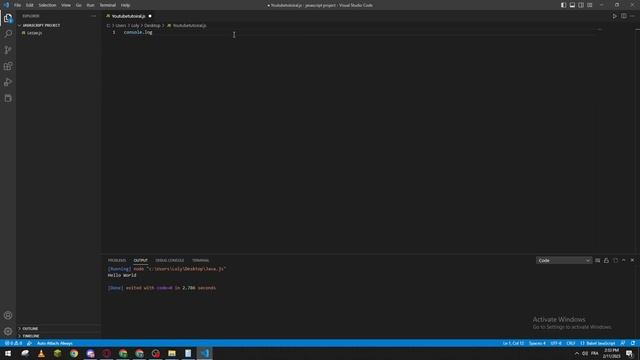
Task: Open the activity bar icon below Run and Debug
Action: tap(8, 98)
